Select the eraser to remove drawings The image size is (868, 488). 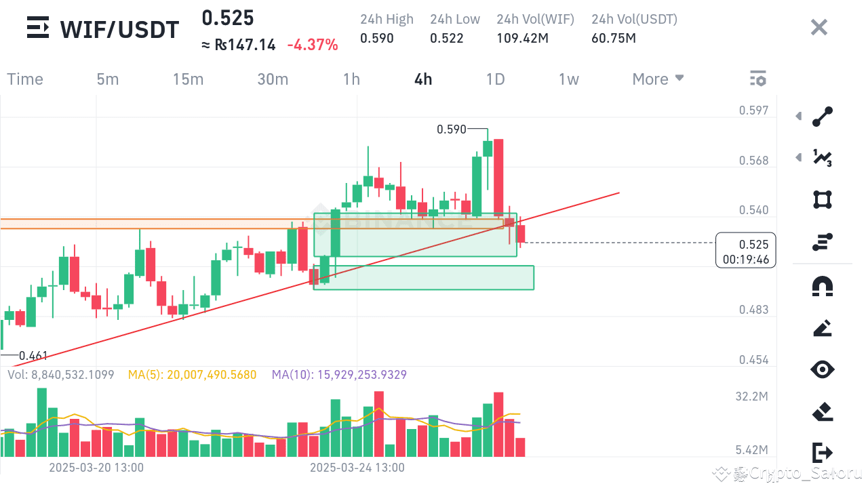pos(822,411)
